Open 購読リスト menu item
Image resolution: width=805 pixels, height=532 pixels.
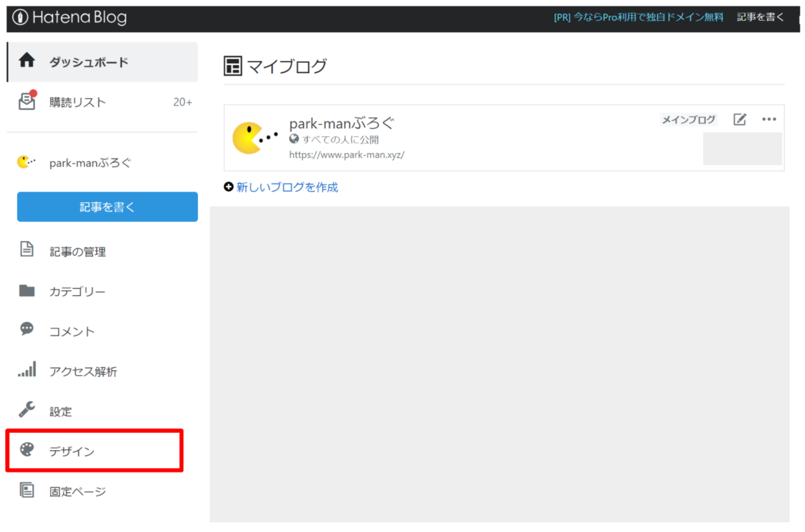78,103
